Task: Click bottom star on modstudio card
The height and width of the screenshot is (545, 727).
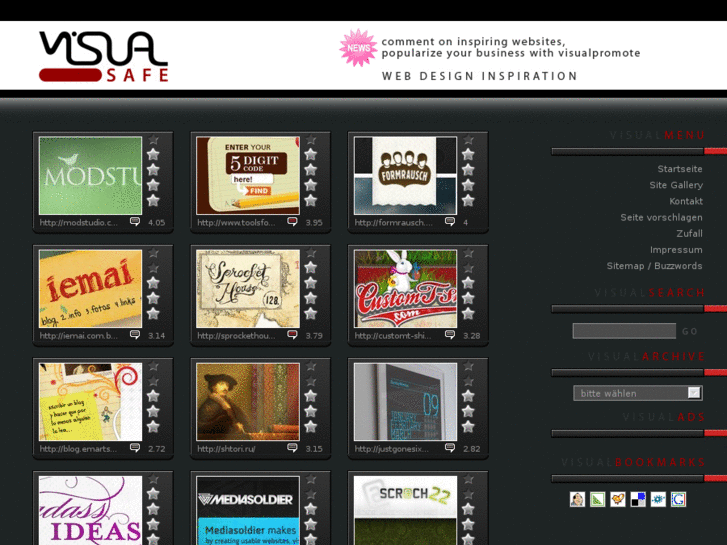Action: pos(153,200)
